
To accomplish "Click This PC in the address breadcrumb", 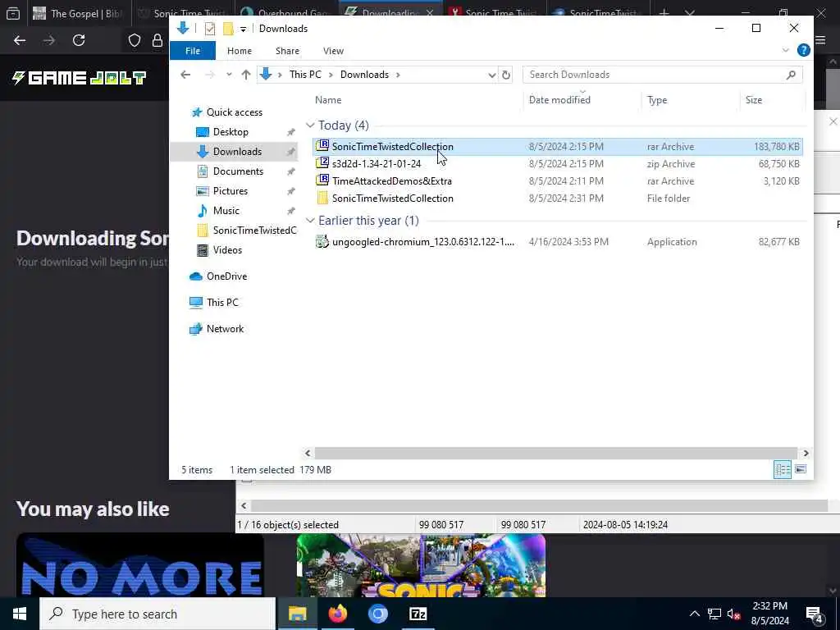I will tap(305, 75).
